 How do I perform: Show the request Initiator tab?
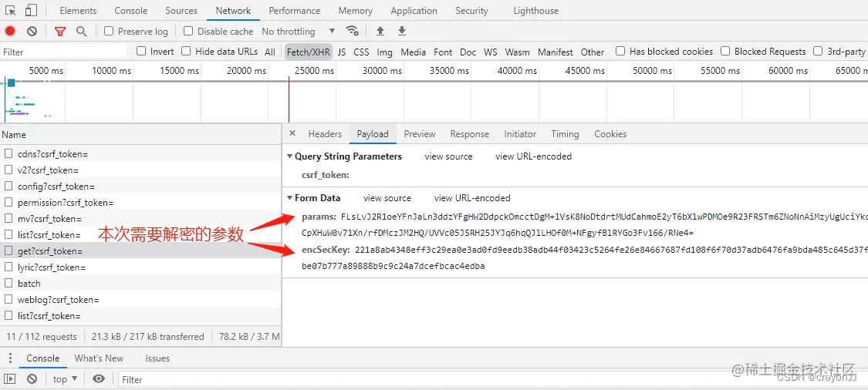point(520,134)
